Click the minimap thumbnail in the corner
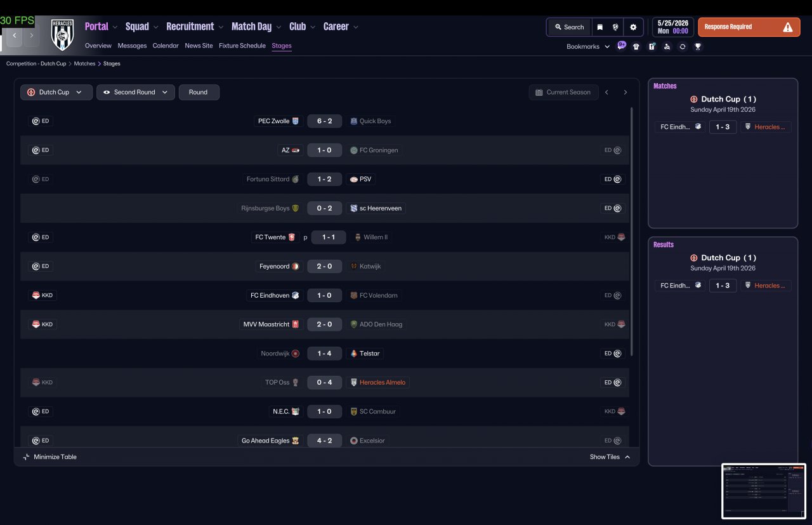This screenshot has width=812, height=525. pos(764,491)
